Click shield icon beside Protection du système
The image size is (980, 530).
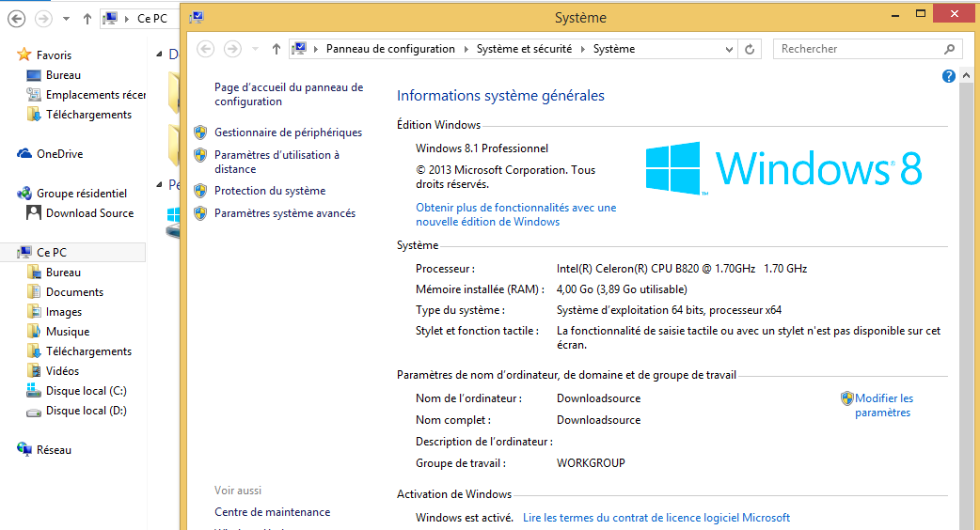click(x=200, y=191)
